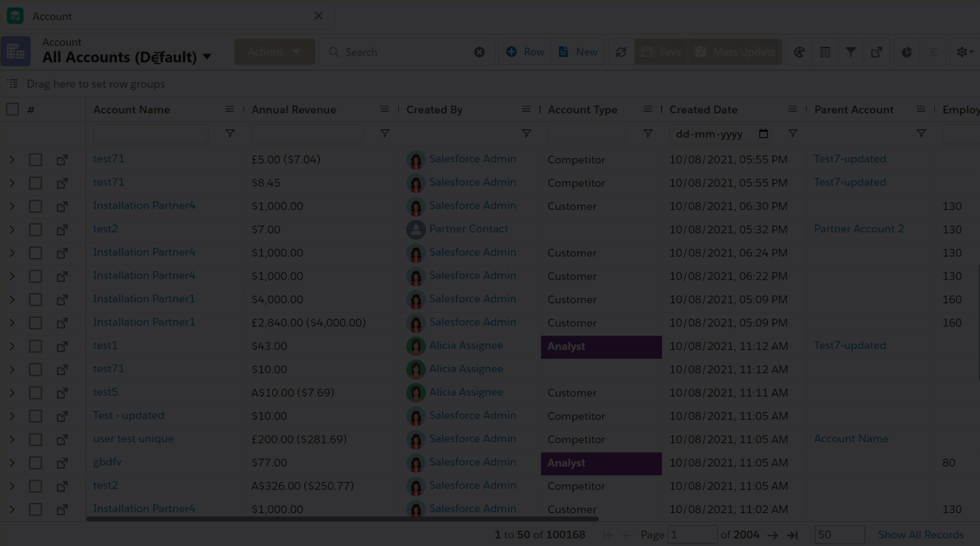
Task: Clear the search box with the X icon
Action: 479,52
